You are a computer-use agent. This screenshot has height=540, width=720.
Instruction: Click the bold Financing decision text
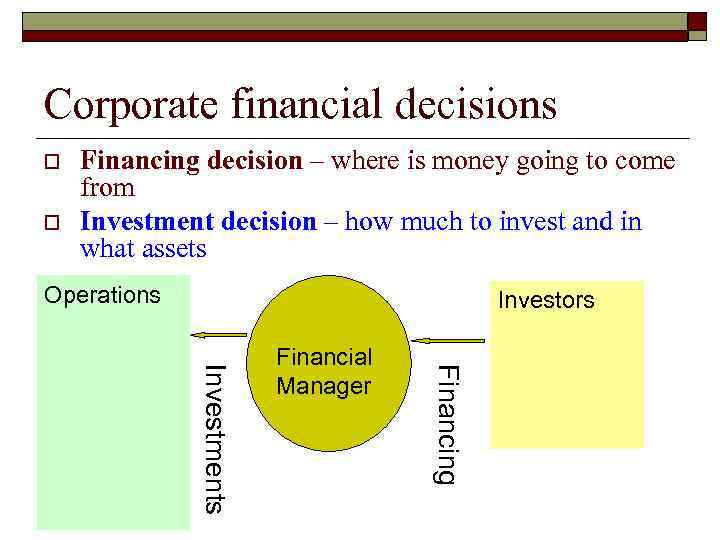click(x=191, y=161)
